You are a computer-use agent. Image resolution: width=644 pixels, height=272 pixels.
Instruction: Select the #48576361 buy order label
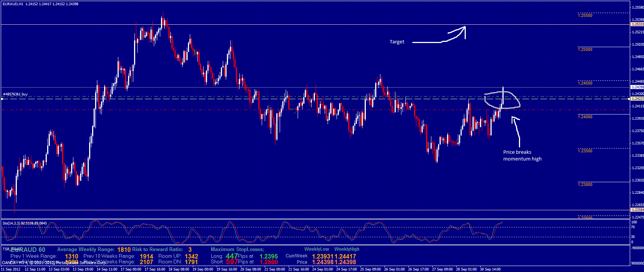15,94
